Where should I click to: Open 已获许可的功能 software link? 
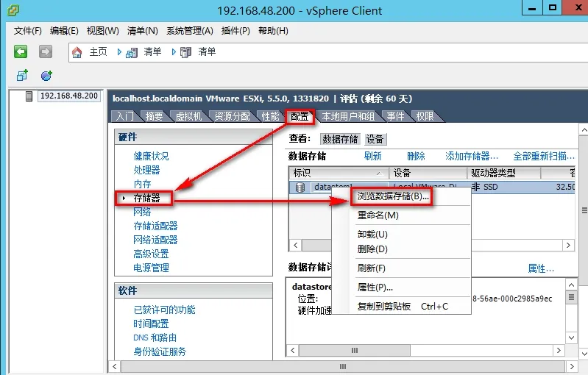(165, 310)
